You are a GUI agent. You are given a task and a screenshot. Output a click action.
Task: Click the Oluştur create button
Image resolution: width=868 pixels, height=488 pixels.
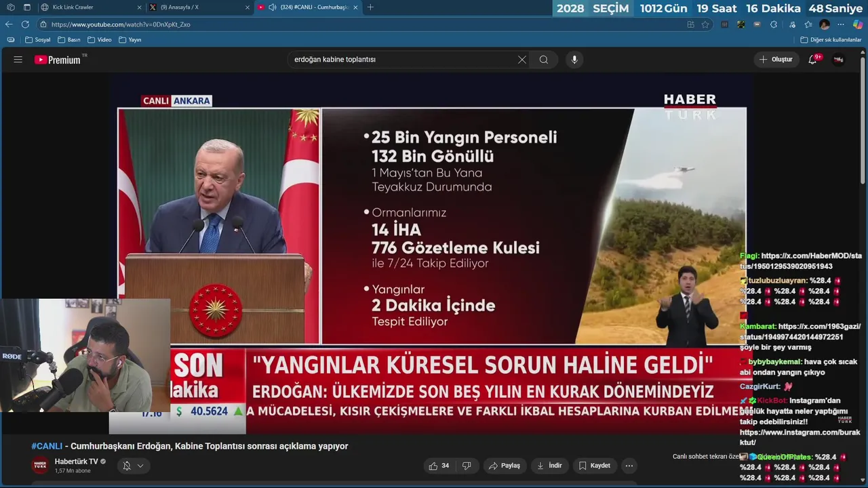[x=776, y=60]
